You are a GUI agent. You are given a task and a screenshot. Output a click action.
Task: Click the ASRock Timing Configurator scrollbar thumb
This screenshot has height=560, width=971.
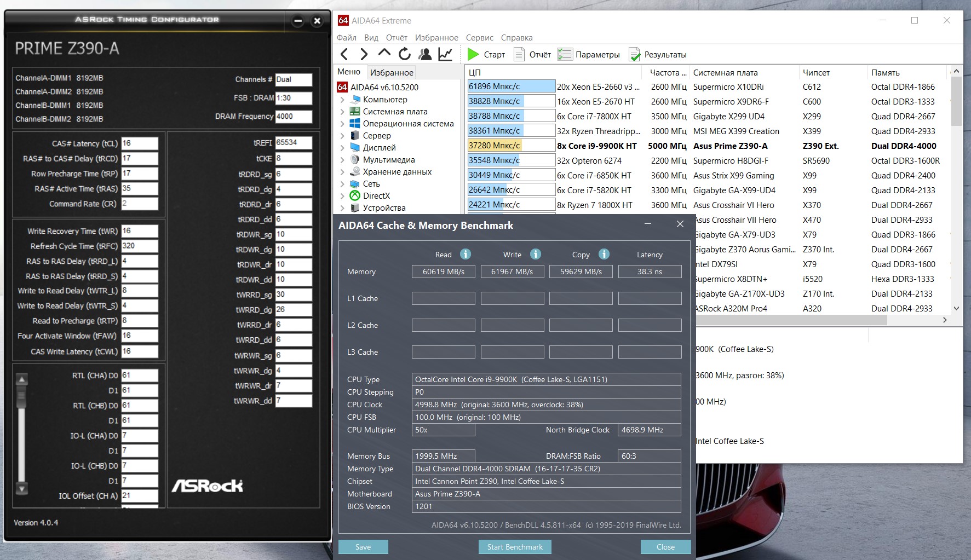pos(22,396)
